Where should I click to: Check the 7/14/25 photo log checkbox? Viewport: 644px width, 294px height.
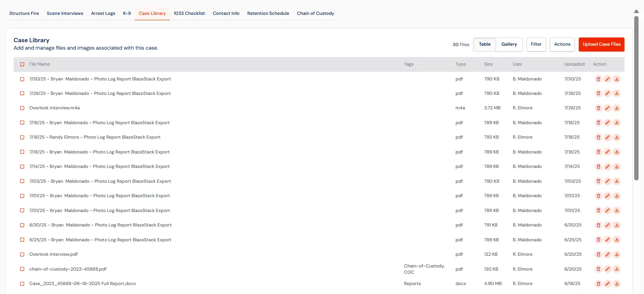[22, 167]
